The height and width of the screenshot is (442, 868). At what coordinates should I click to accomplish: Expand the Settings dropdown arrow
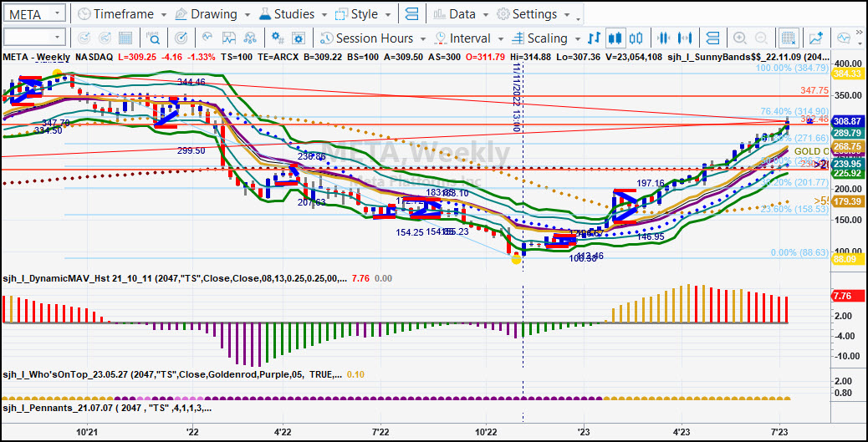pos(565,15)
